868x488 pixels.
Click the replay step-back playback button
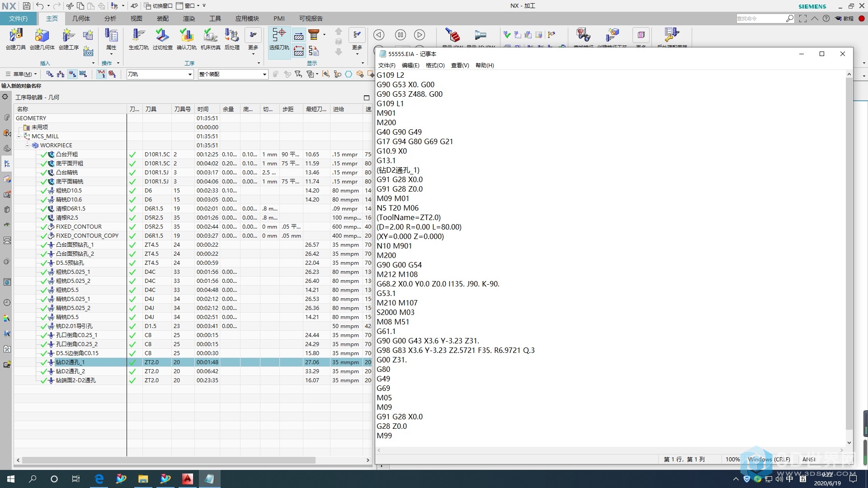tap(379, 35)
